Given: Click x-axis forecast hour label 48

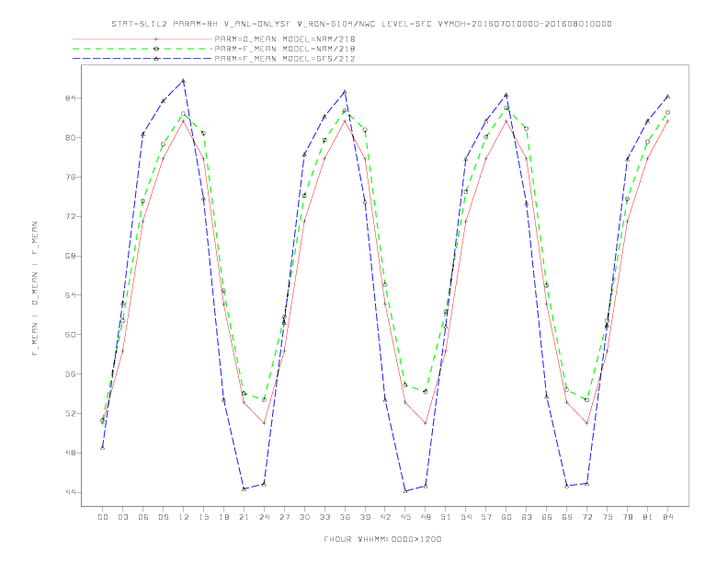Looking at the screenshot, I should (426, 517).
